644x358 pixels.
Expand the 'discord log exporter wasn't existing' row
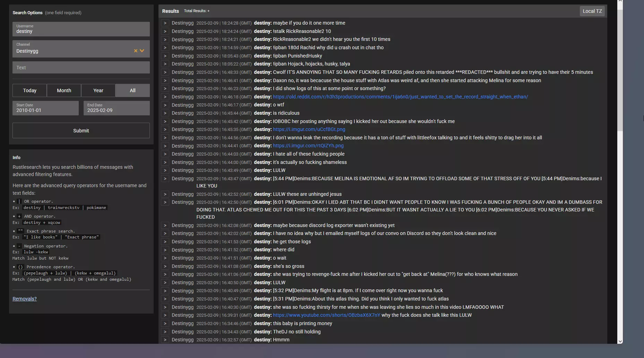[x=165, y=225]
